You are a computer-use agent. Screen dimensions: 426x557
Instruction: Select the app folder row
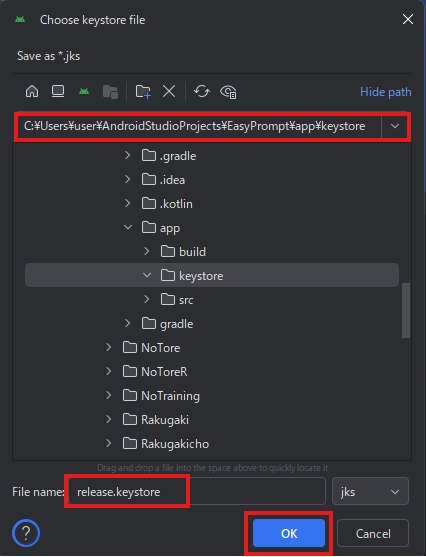(x=212, y=227)
